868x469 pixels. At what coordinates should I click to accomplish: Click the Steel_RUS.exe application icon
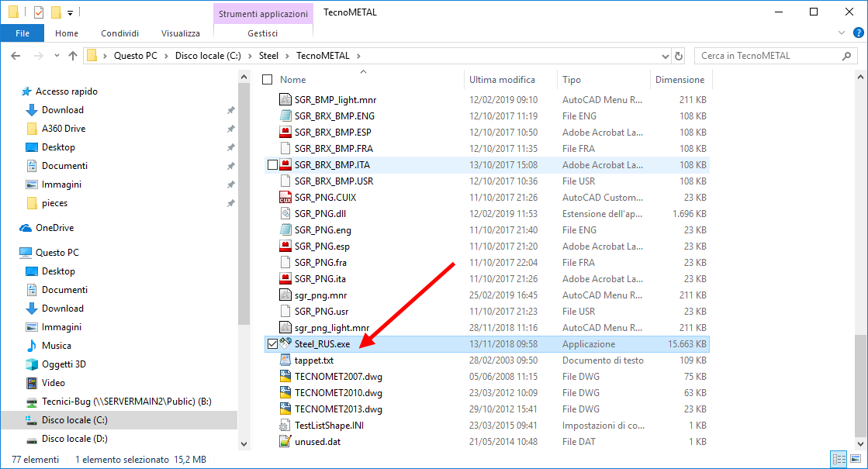coord(285,343)
